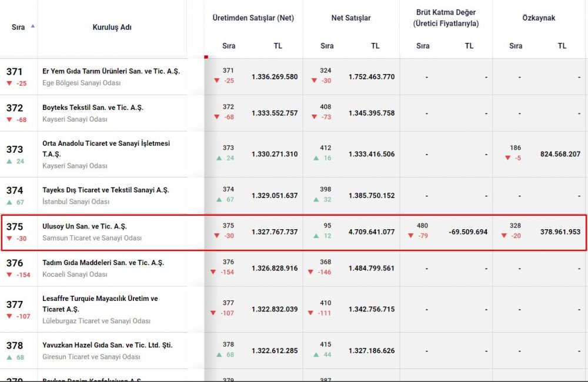Click Net Satışlar rank 412
This screenshot has width=588, height=382.
(x=326, y=148)
